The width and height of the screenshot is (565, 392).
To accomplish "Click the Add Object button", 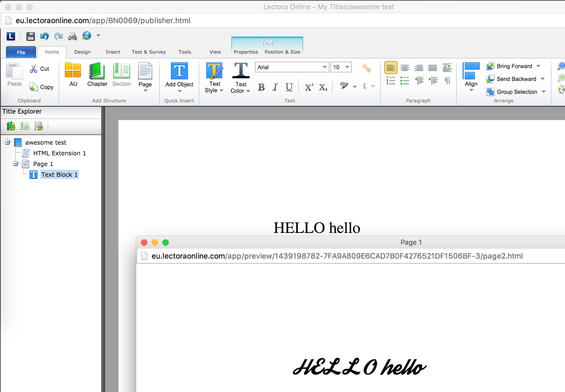I will coord(179,77).
